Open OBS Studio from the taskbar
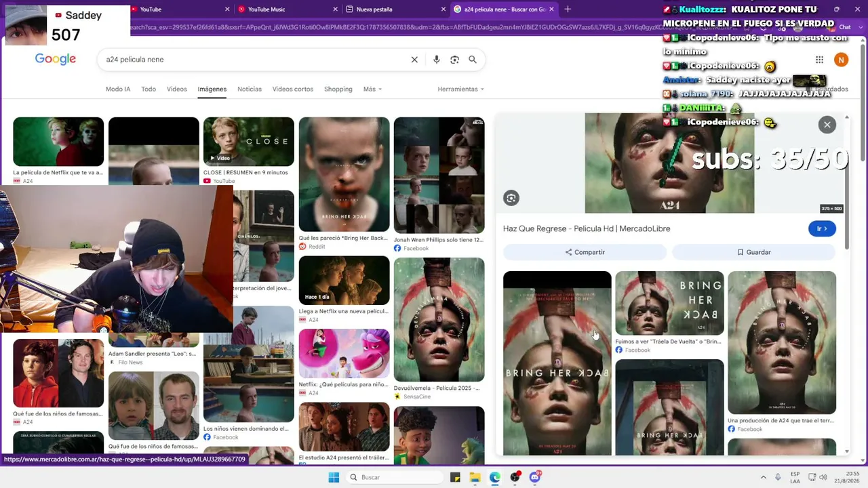The width and height of the screenshot is (868, 488). click(x=515, y=477)
